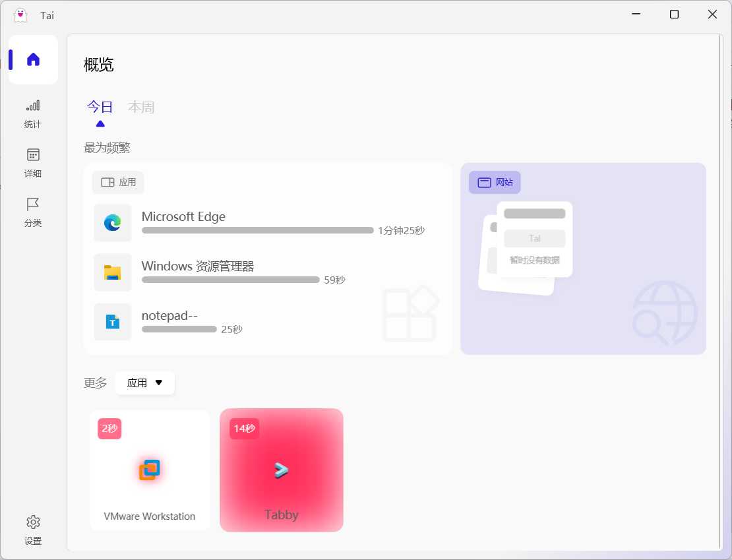This screenshot has width=732, height=560.
Task: Switch to the 本周 tab
Action: [141, 107]
